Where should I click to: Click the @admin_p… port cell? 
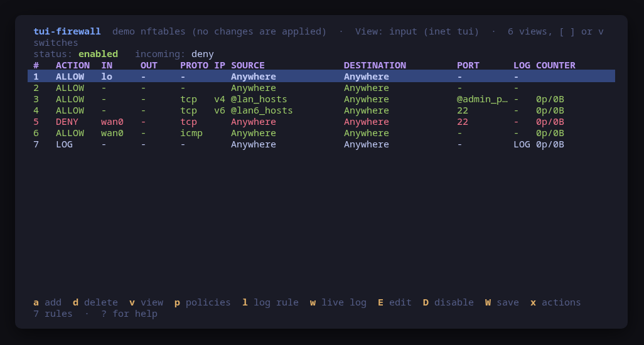pos(482,99)
